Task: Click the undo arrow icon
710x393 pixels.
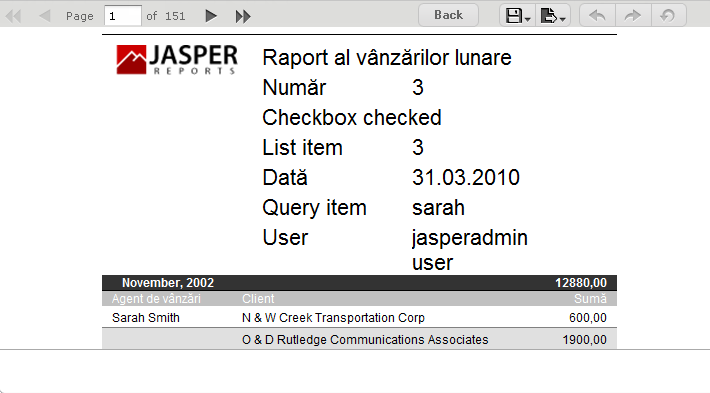Action: point(597,16)
